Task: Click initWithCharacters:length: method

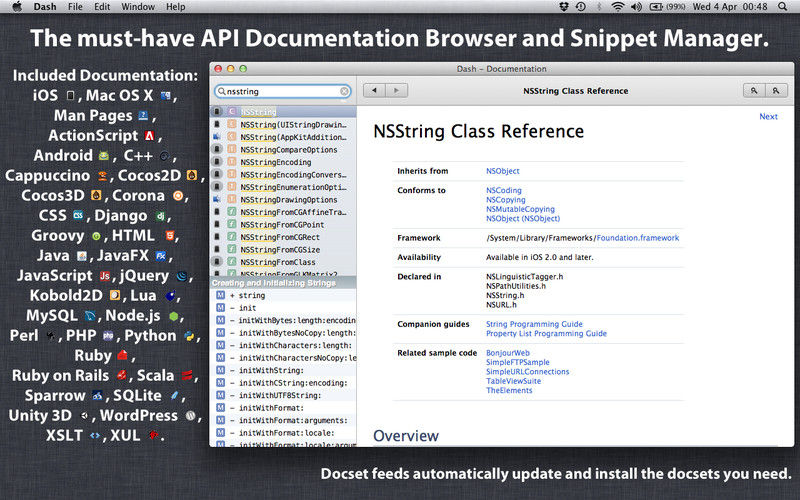Action: pos(283,345)
